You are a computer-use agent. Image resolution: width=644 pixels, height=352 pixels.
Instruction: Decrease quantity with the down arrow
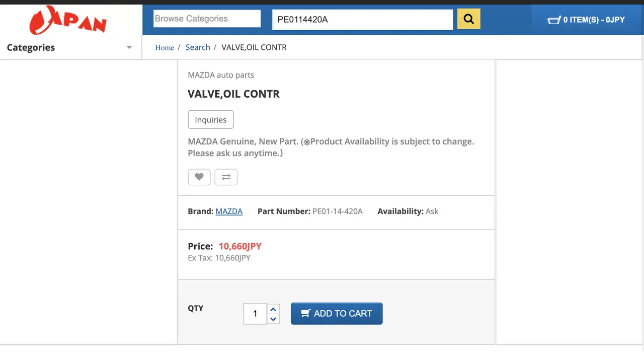273,319
